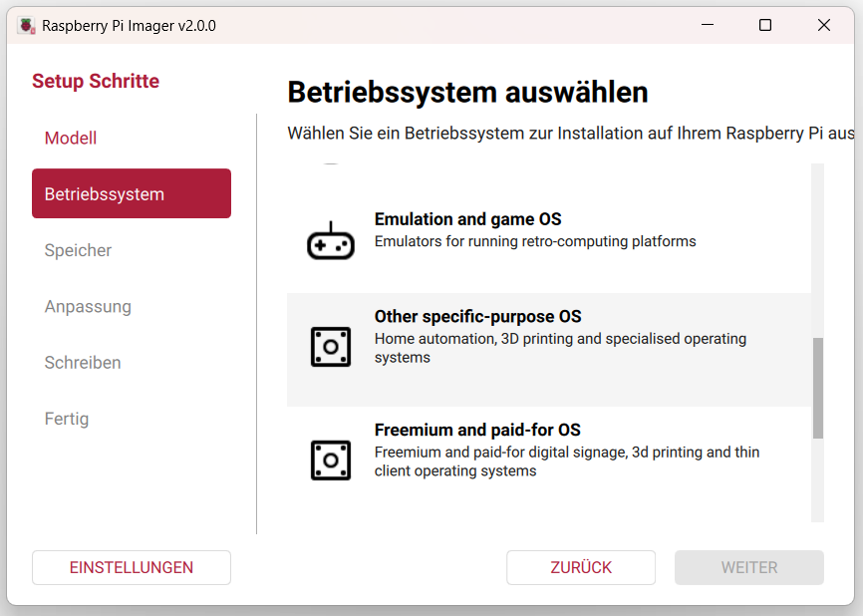
Task: Close the Raspberry Pi Imager window
Action: click(x=824, y=26)
